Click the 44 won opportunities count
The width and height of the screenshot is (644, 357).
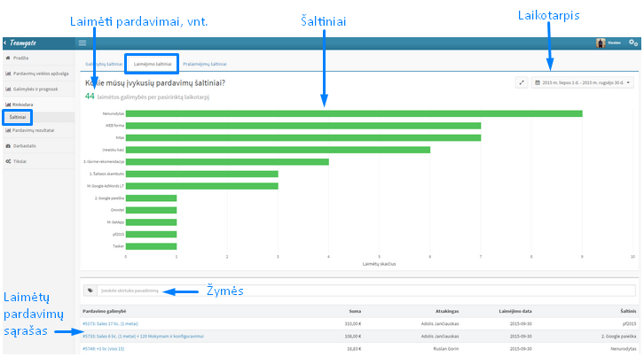point(90,97)
